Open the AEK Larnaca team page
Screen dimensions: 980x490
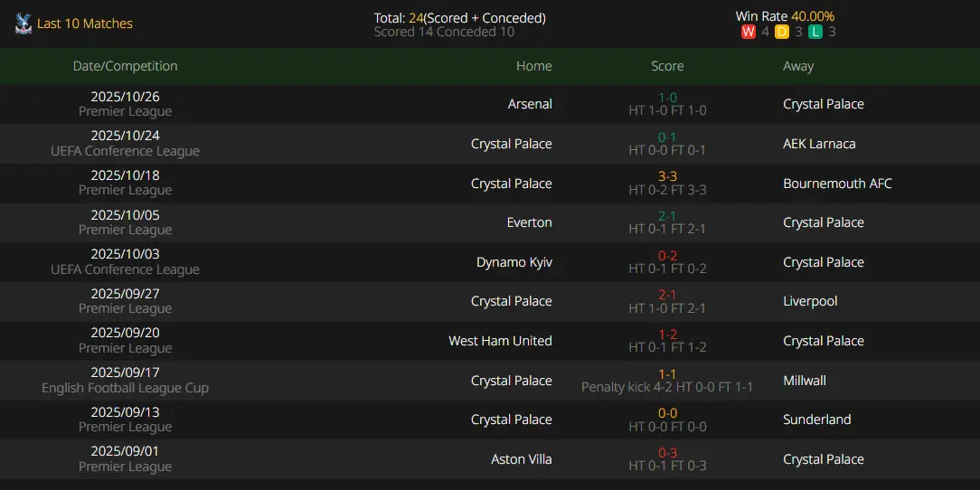pos(819,144)
